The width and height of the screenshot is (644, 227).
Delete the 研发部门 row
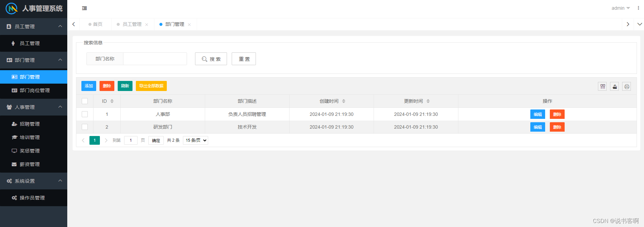(557, 127)
